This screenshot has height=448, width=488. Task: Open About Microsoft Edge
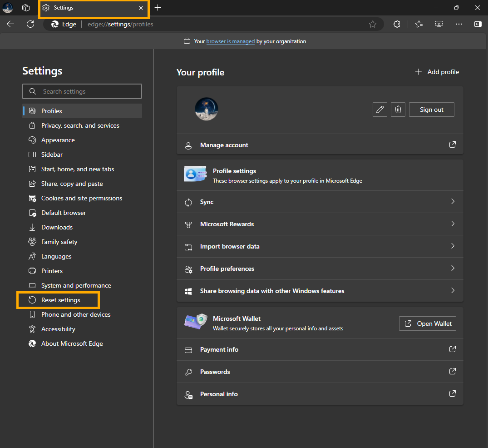click(x=83, y=343)
